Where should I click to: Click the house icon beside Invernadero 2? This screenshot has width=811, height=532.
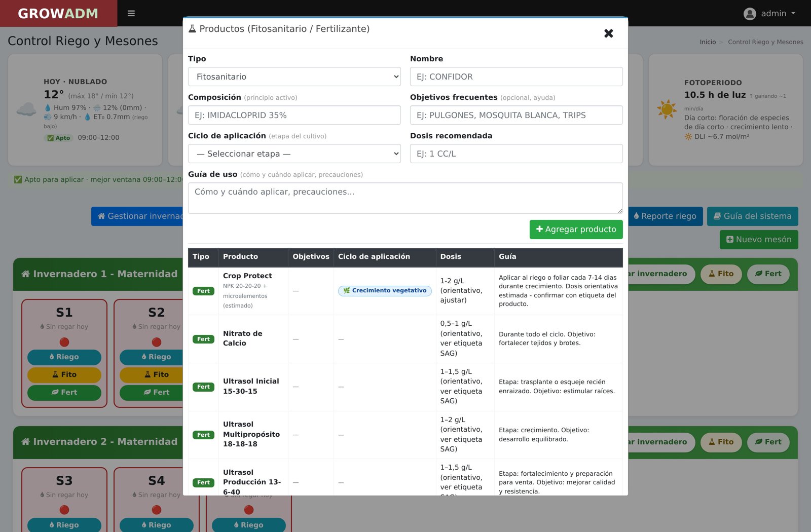[26, 442]
